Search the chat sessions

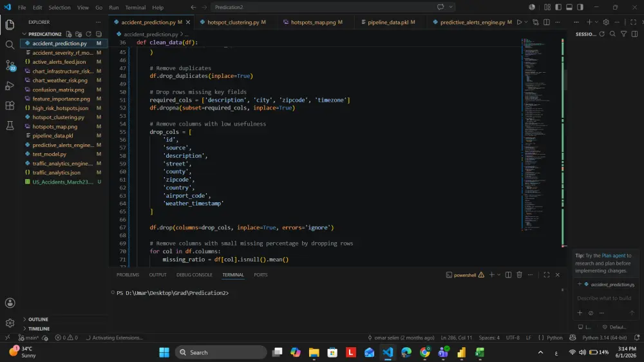coord(612,34)
